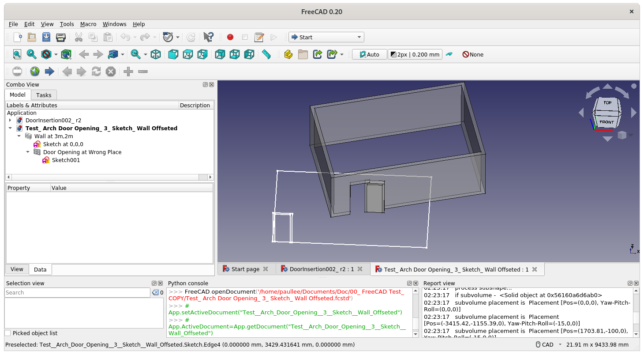Select the Measure distance tool

click(266, 54)
